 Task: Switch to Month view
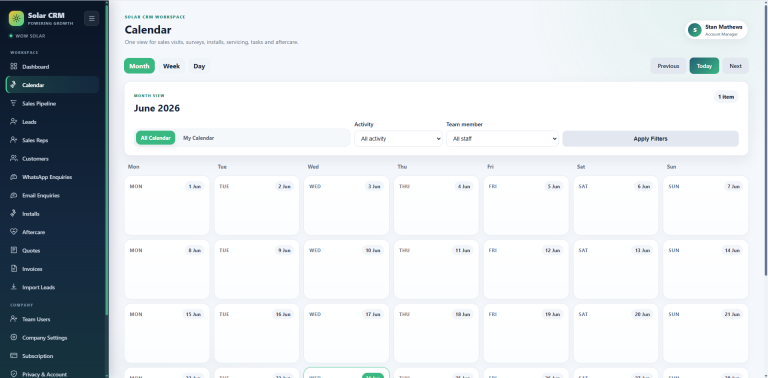[x=139, y=66]
